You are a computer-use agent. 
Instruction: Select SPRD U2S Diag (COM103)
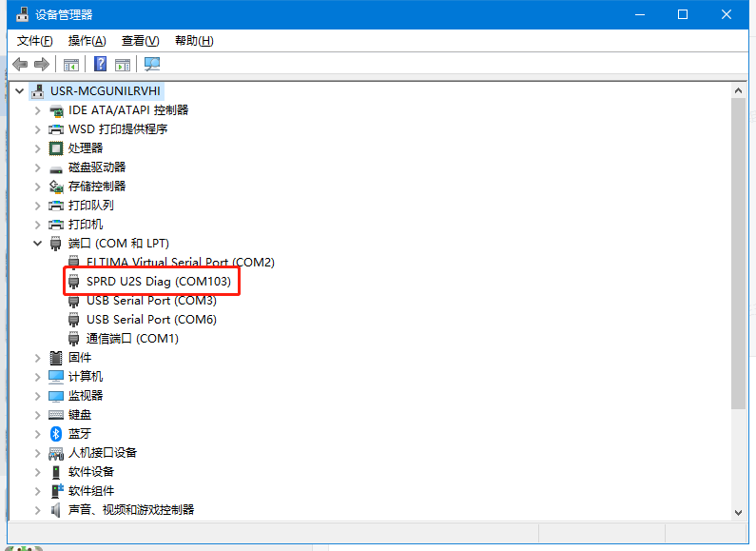point(159,282)
